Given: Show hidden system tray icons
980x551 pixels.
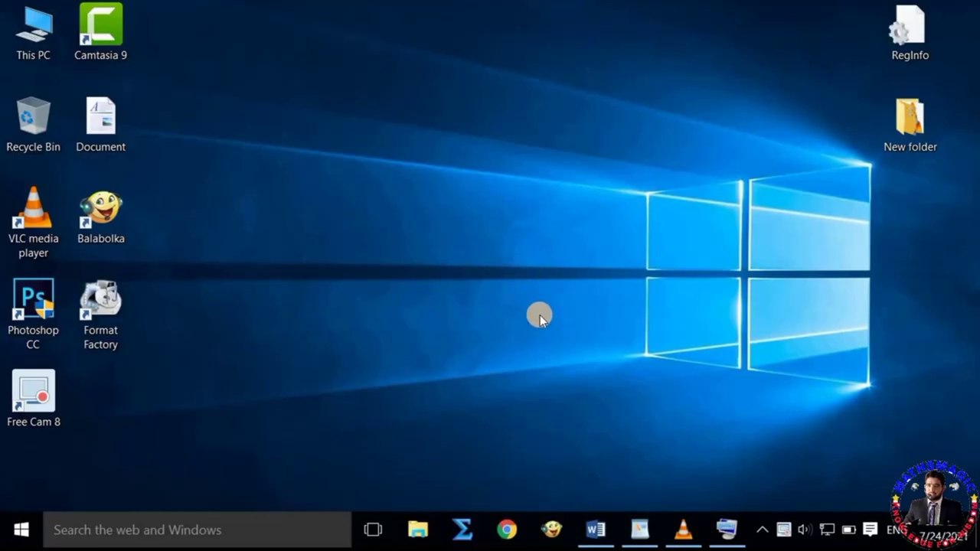Looking at the screenshot, I should pos(763,530).
